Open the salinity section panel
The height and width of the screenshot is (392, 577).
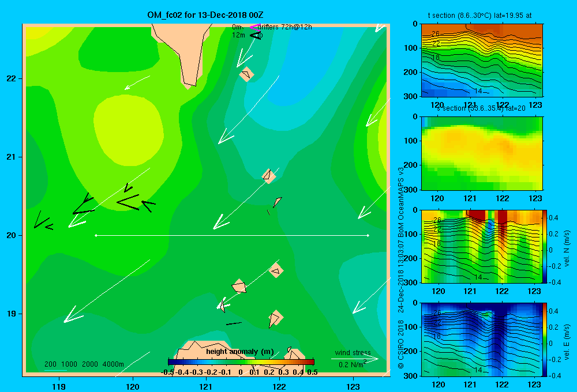point(482,153)
